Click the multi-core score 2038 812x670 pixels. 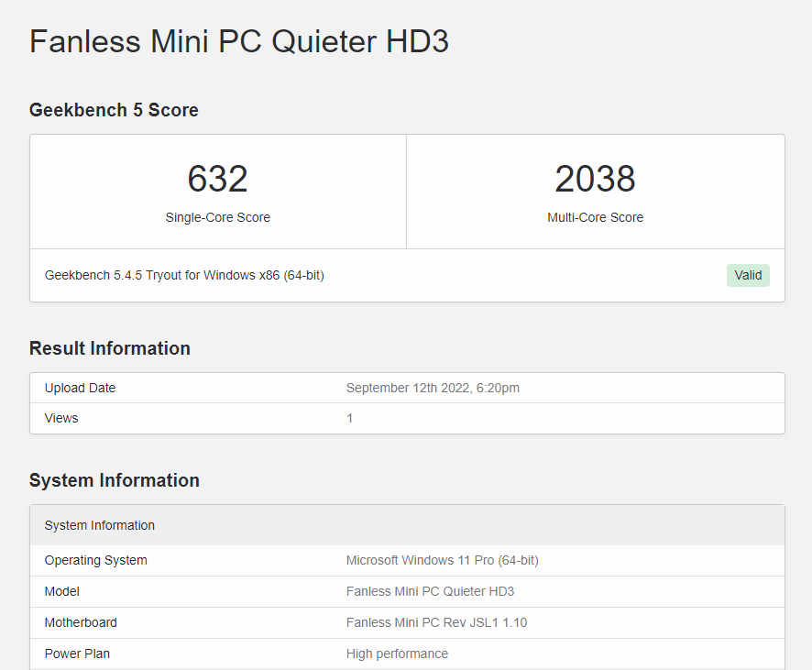click(595, 179)
